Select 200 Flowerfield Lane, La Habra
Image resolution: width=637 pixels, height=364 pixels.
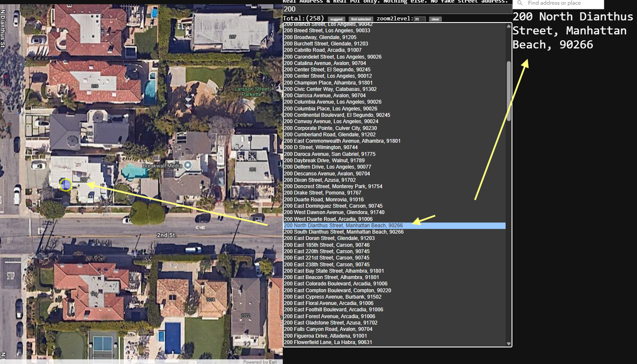[328, 342]
